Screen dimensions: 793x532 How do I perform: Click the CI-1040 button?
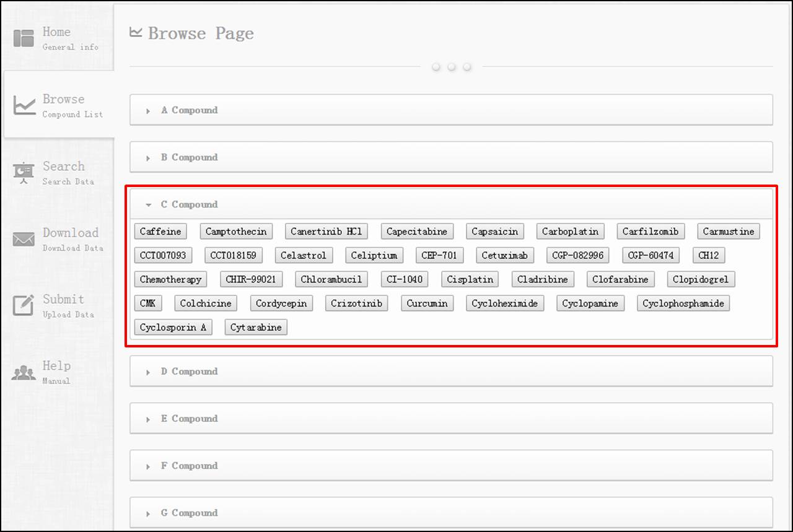tap(405, 279)
